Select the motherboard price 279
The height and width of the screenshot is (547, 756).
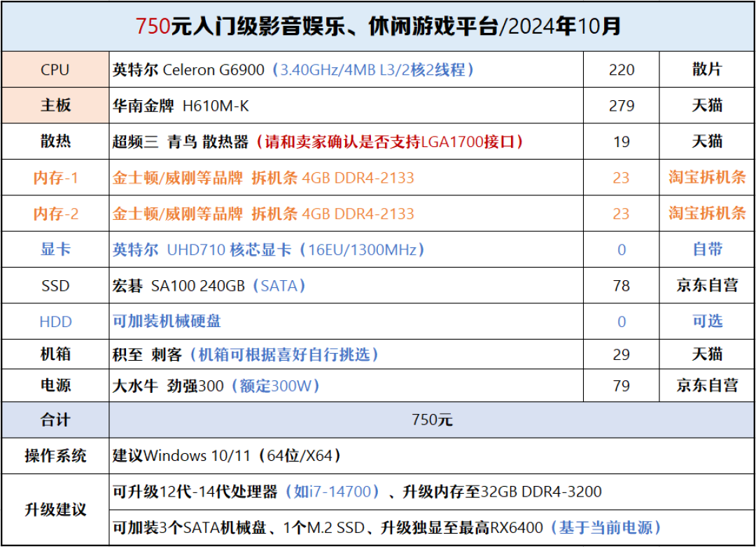(621, 106)
